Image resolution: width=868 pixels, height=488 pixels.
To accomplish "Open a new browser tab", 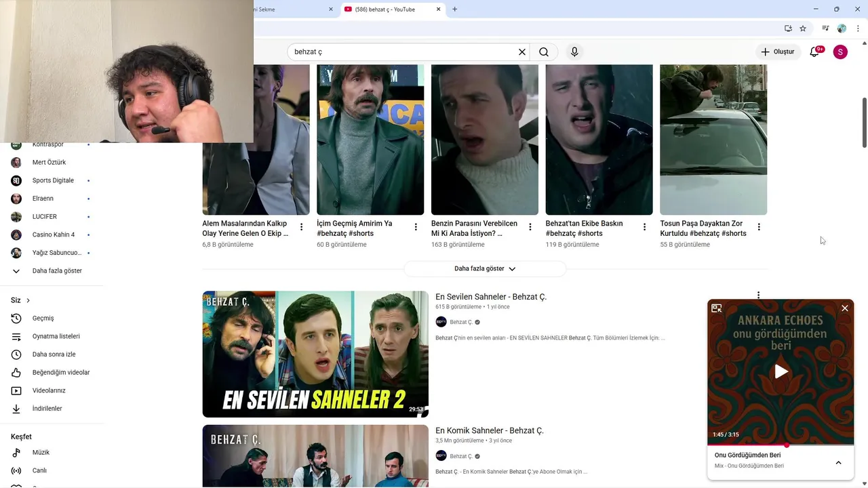I will coord(454,9).
